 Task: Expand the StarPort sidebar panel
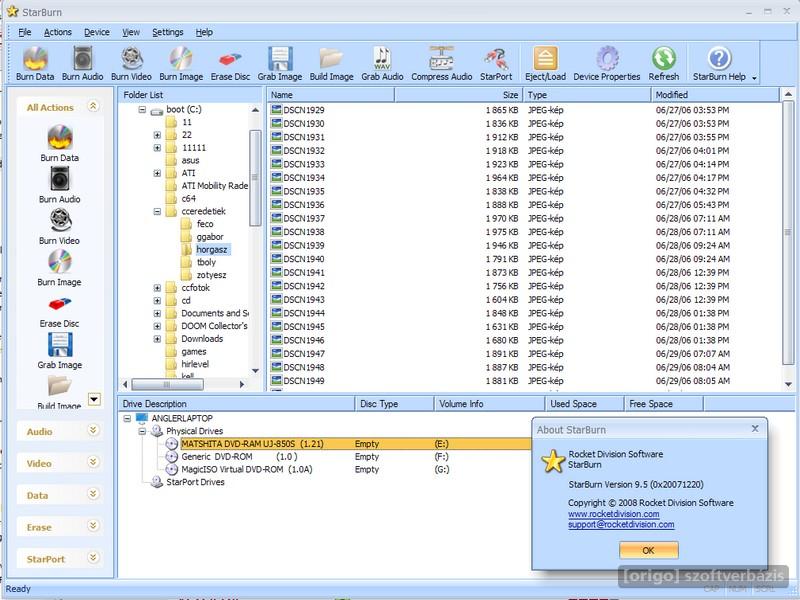click(93, 558)
